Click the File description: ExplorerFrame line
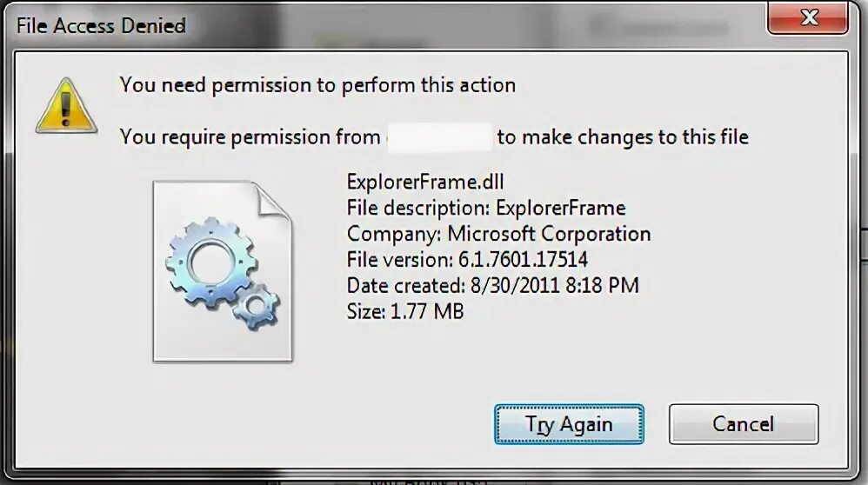The width and height of the screenshot is (868, 485). [486, 208]
